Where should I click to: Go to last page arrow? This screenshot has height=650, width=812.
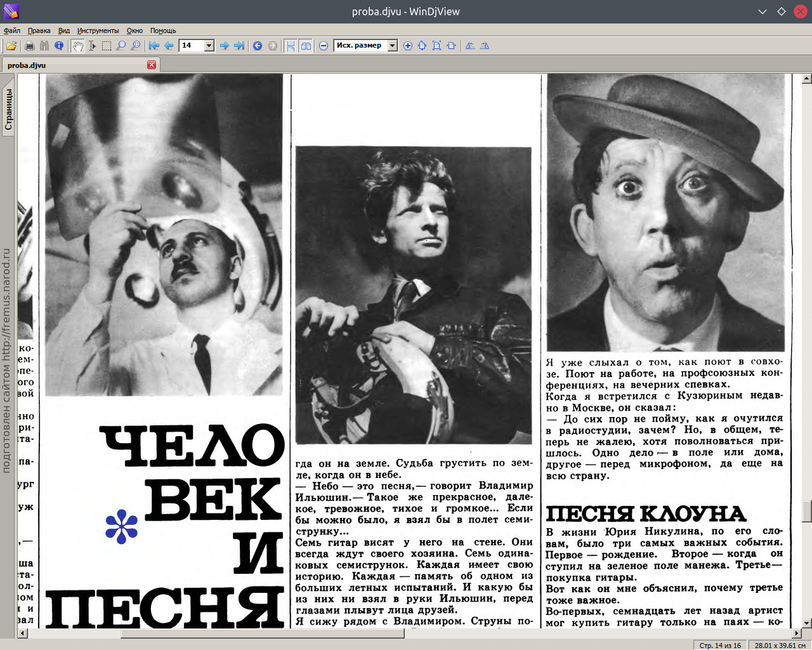[239, 46]
